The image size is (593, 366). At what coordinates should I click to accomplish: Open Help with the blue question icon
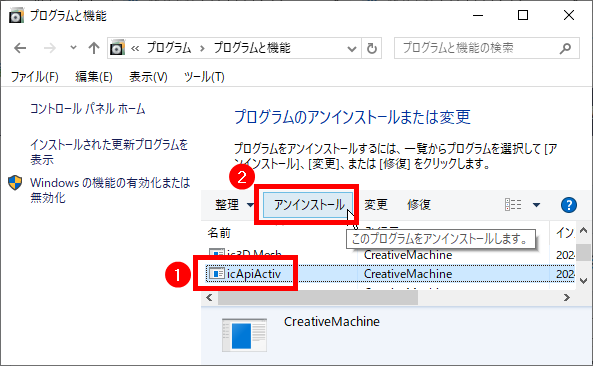click(569, 205)
